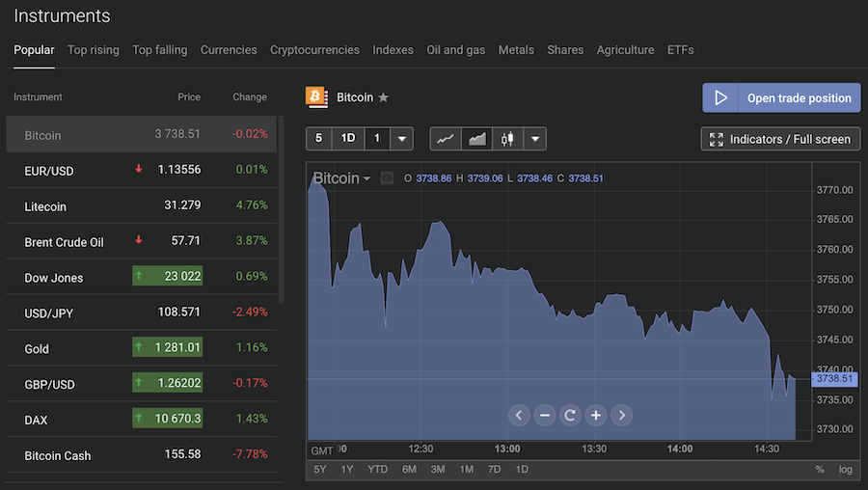Select the line chart type icon
868x490 pixels.
pos(446,139)
